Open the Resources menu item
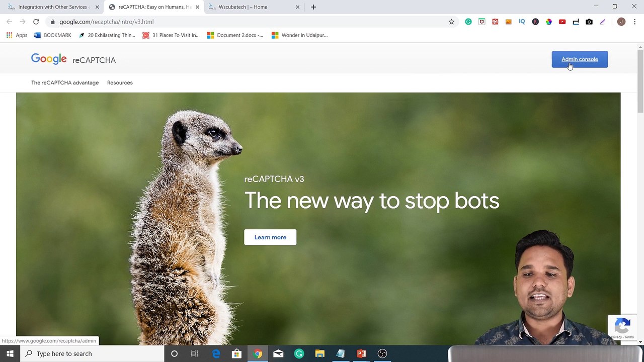The image size is (644, 362). 120,82
